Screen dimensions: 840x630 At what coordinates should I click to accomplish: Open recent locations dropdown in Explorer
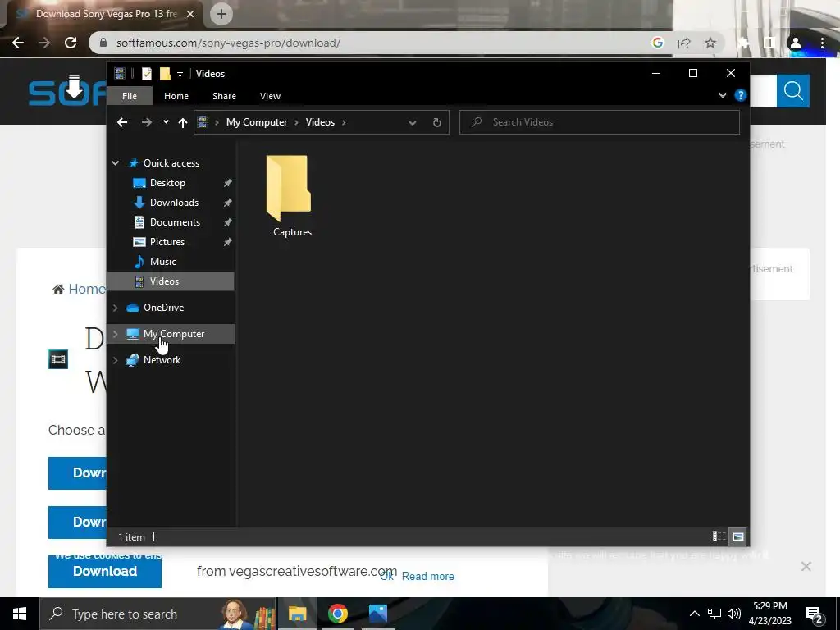point(166,122)
